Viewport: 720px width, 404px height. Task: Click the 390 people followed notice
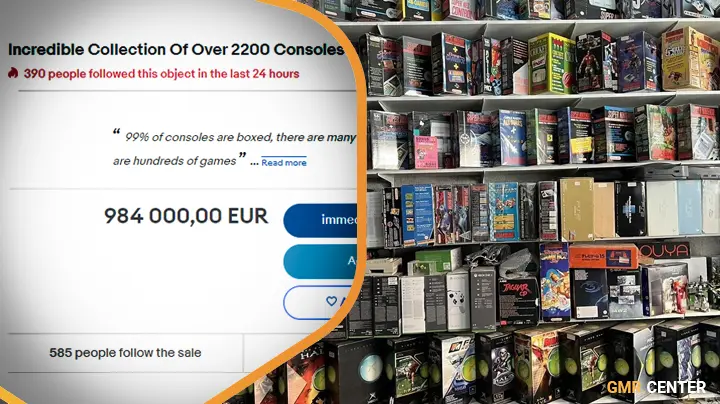click(161, 73)
